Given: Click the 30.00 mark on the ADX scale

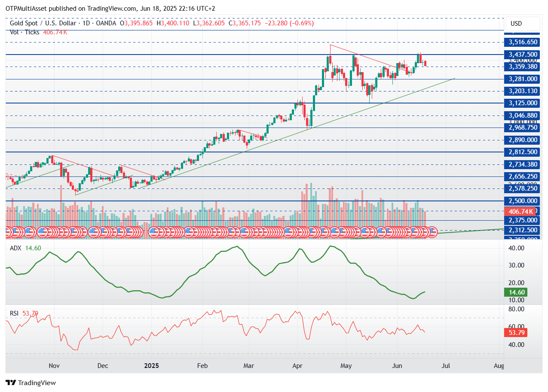Looking at the screenshot, I should click(x=517, y=265).
